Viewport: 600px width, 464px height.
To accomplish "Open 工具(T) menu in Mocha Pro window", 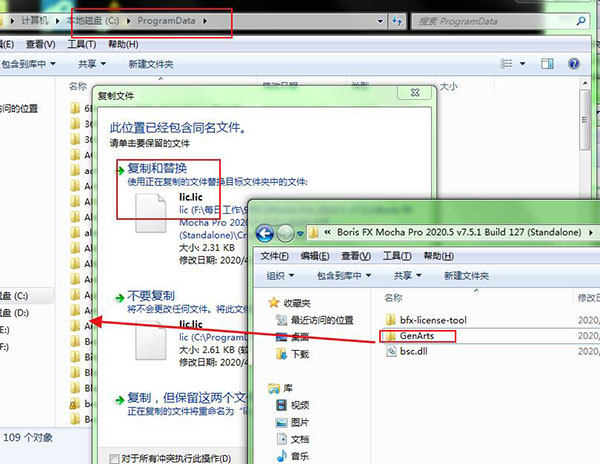I will tap(397, 256).
